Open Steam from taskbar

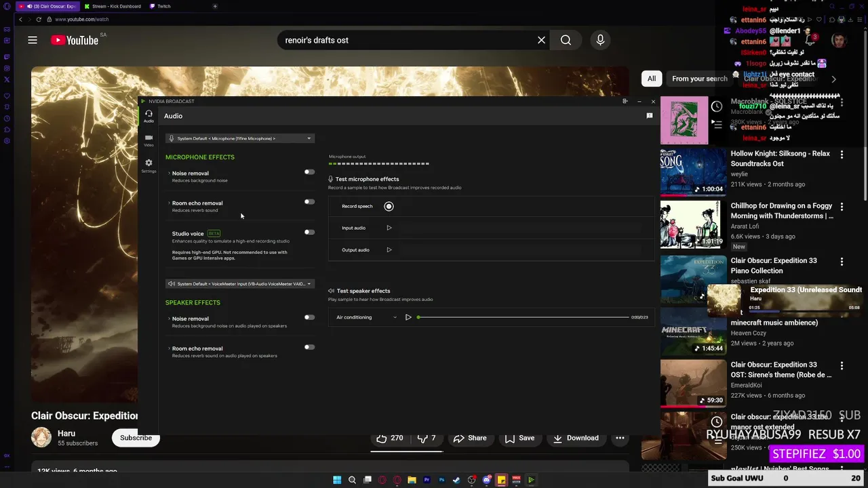click(456, 480)
